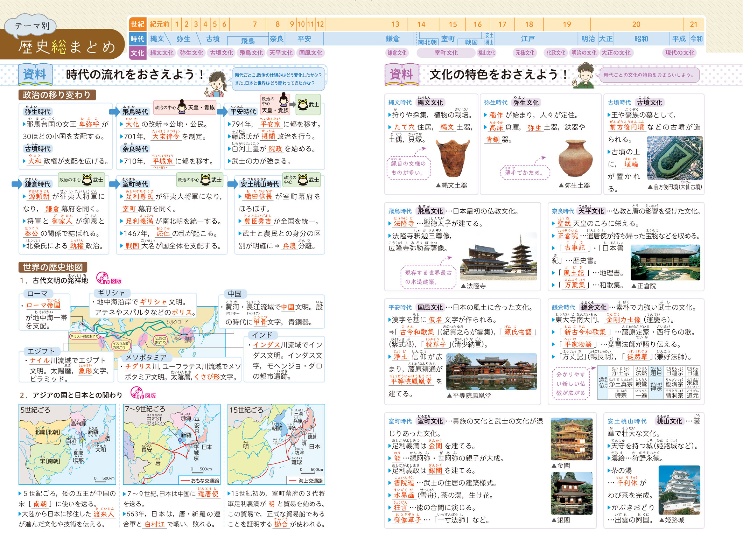The width and height of the screenshot is (743, 560).
Task: Click the 15世紀ごろ map
Action: pyautogui.click(x=276, y=444)
